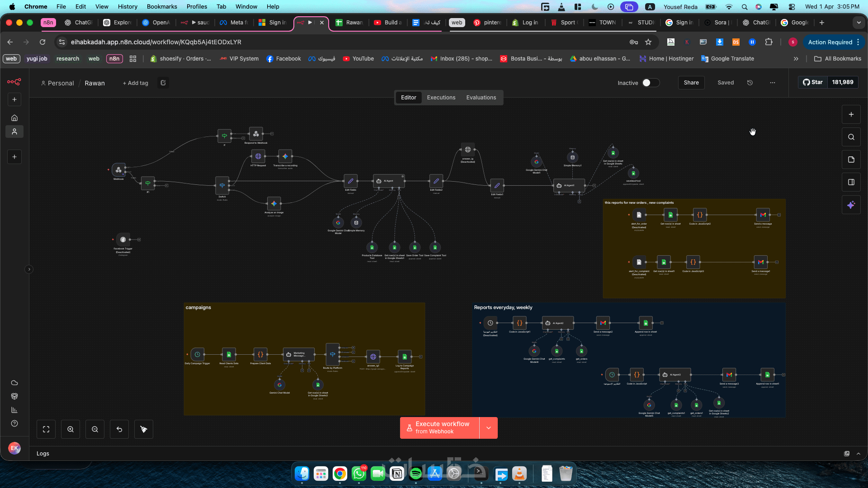Expand the Logs panel chevron
Screen dimensions: 868x488
[x=859, y=454]
